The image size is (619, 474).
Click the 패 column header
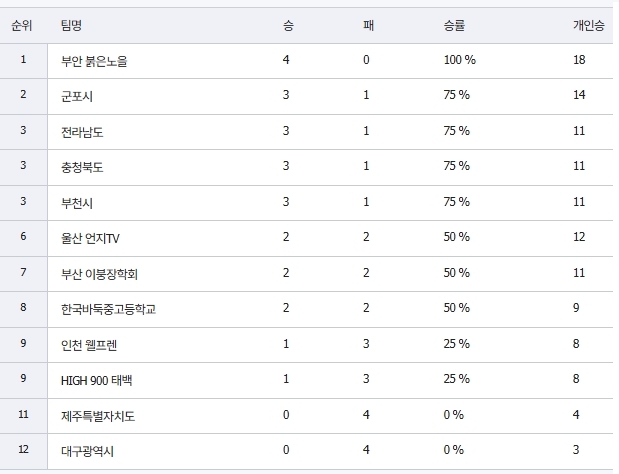point(367,26)
